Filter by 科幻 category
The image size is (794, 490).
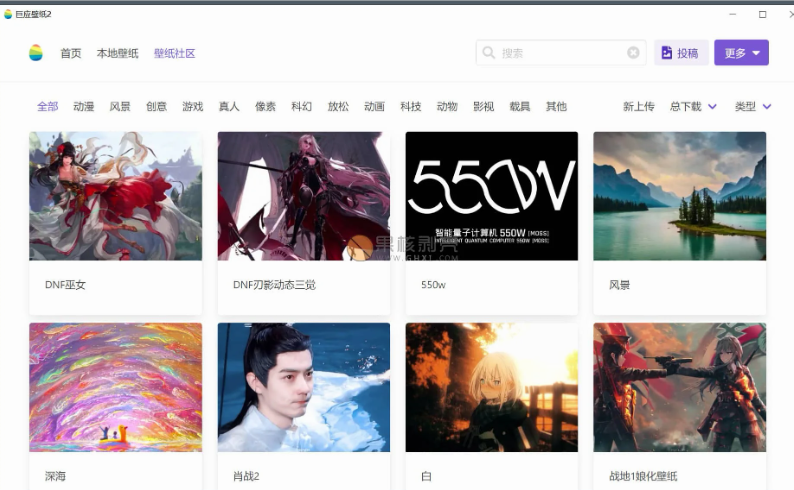tap(302, 106)
